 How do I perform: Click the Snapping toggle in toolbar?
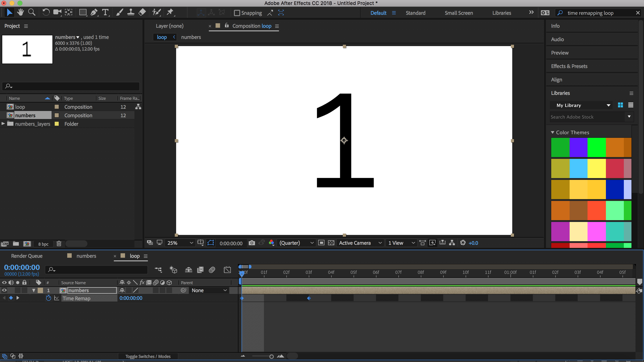coord(237,13)
